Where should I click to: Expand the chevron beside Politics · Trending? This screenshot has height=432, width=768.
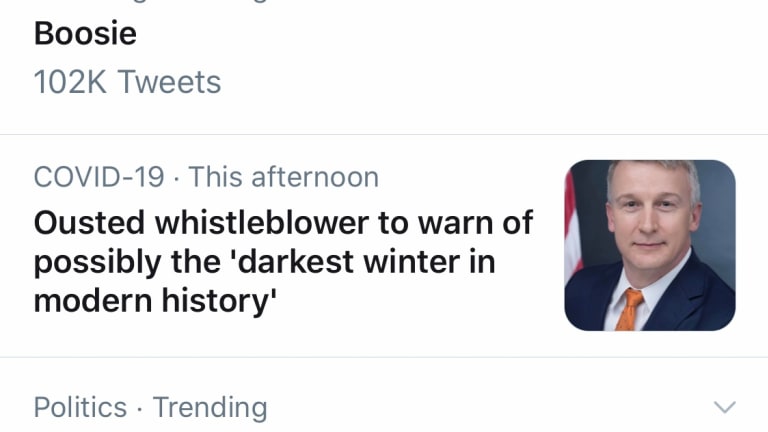(724, 407)
